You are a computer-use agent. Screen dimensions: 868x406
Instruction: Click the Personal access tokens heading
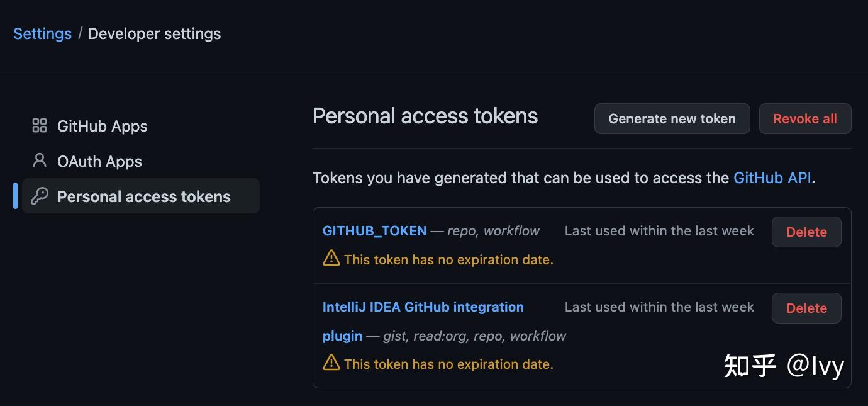pyautogui.click(x=425, y=116)
